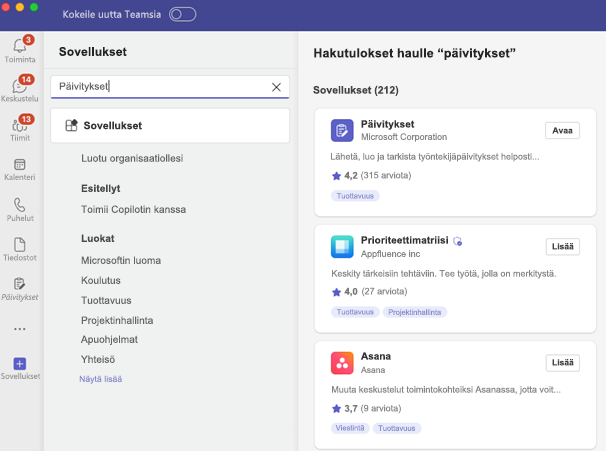The height and width of the screenshot is (451, 606).
Task: Click the rating star for Päivitykset app
Action: pos(336,176)
